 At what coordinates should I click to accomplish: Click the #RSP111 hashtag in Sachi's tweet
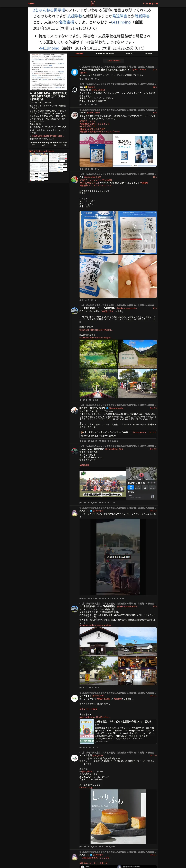[x=84, y=129]
